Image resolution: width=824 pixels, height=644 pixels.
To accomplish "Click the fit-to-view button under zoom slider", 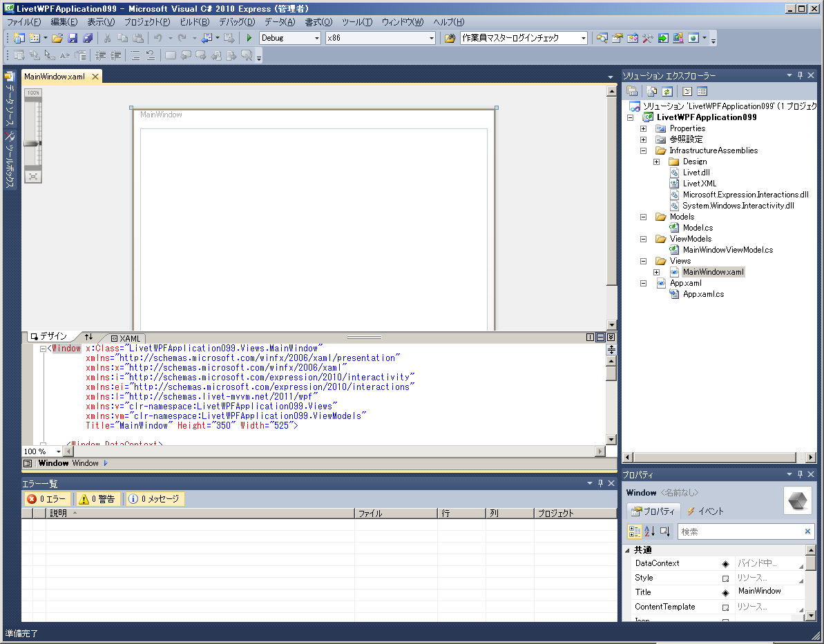I will [32, 177].
